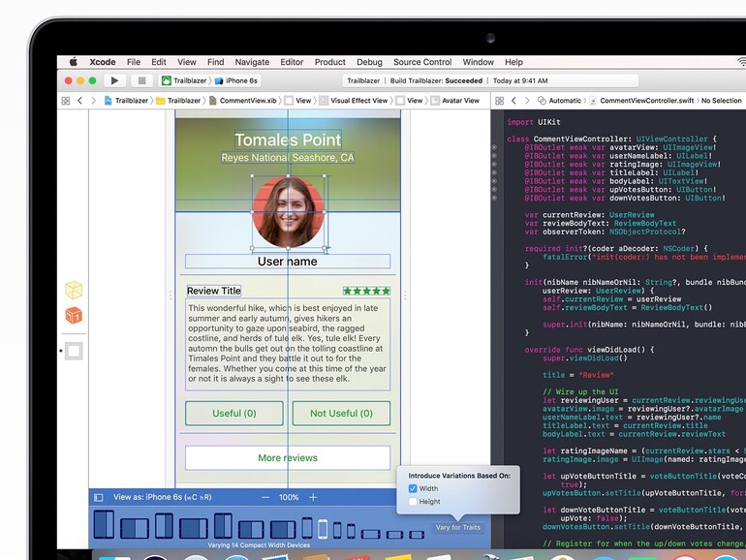Select the First Responder orange cube

tap(74, 316)
